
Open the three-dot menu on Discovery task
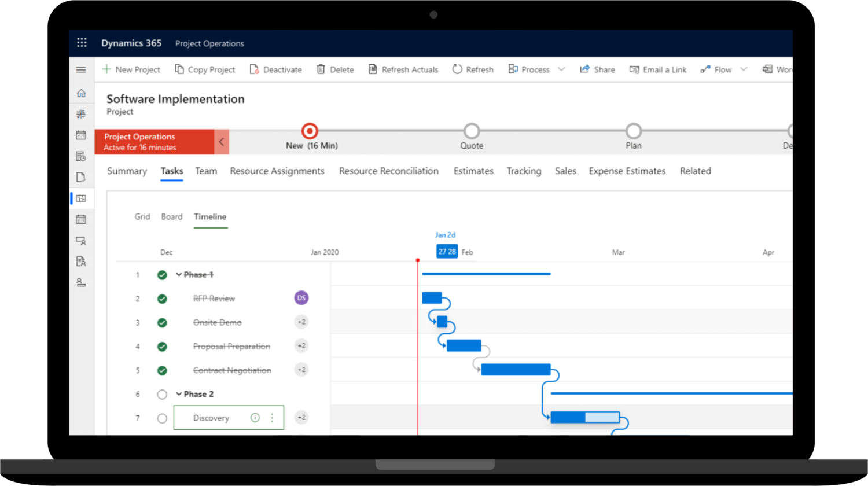272,418
